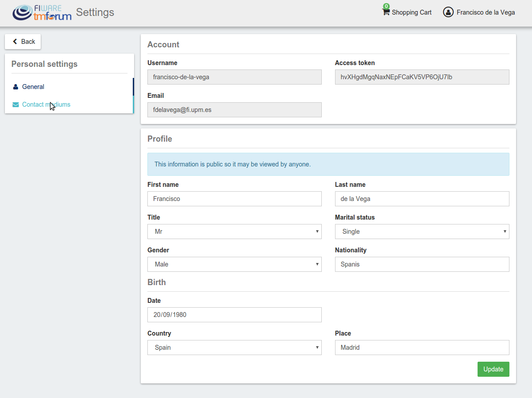Viewport: 532px width, 398px height.
Task: Click the Email label
Action: pyautogui.click(x=156, y=96)
